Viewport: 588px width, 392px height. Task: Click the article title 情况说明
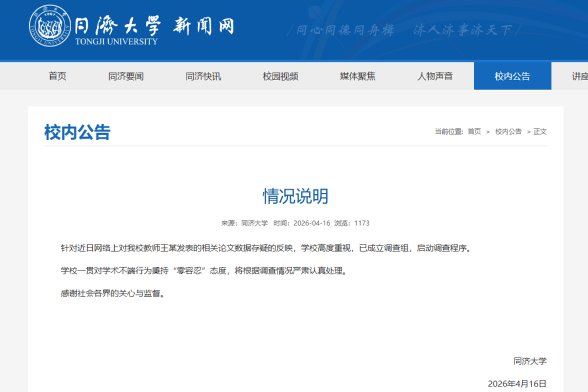pyautogui.click(x=295, y=196)
